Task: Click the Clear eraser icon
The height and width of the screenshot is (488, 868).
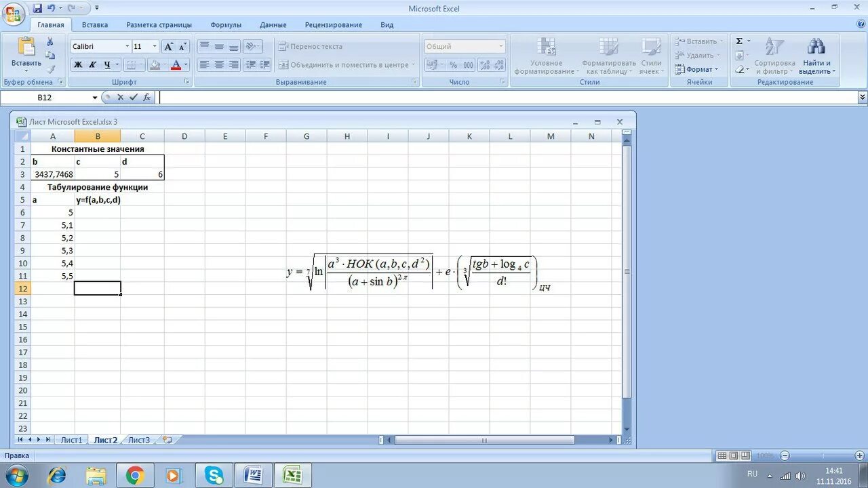Action: coord(740,69)
